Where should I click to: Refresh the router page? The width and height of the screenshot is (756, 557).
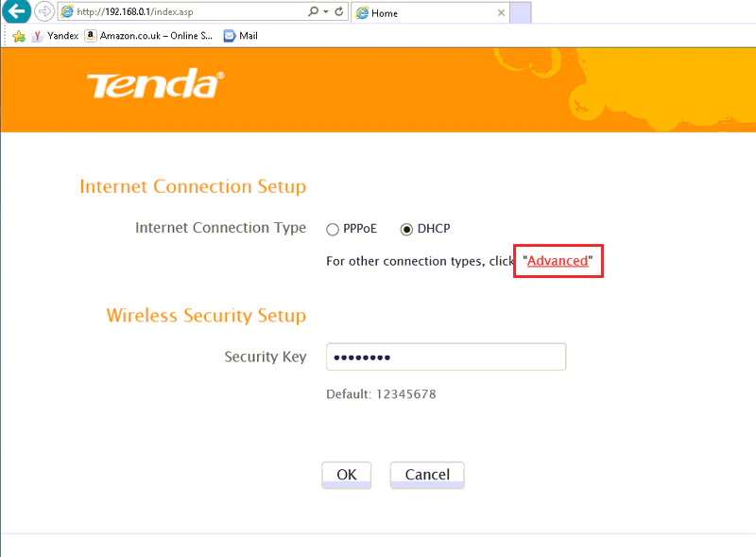(339, 12)
